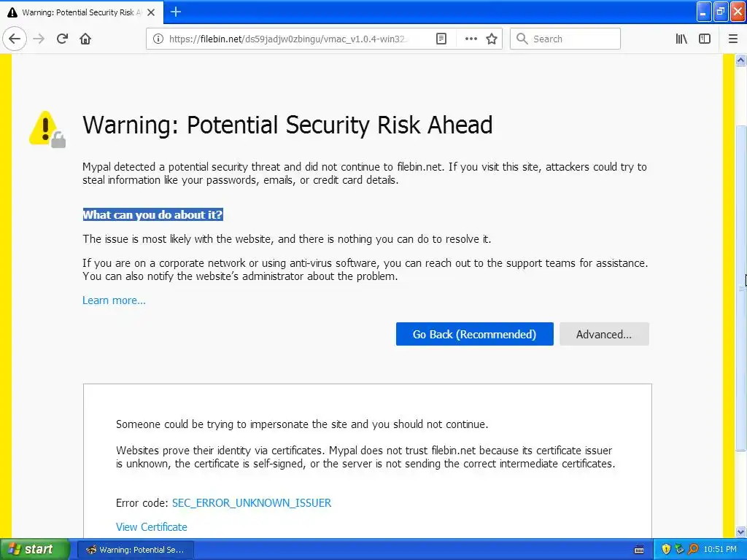The width and height of the screenshot is (747, 560).
Task: Collapse the Advanced... details section
Action: [x=604, y=334]
